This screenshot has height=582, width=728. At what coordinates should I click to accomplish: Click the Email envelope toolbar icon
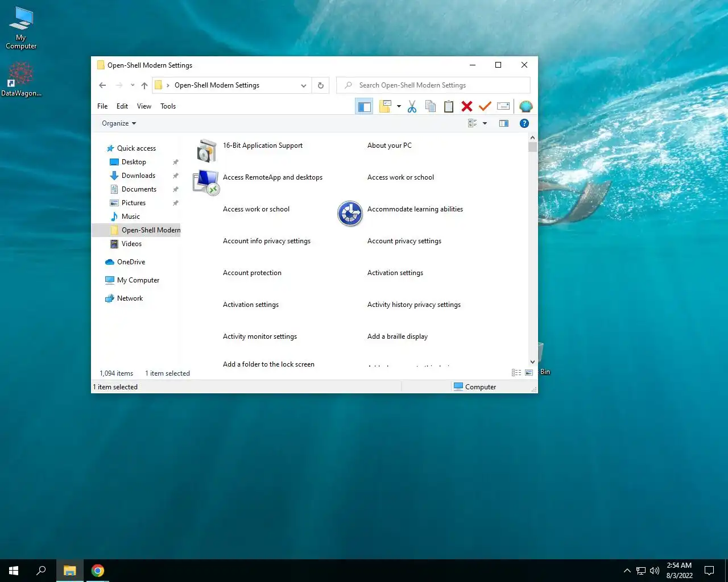(x=503, y=106)
